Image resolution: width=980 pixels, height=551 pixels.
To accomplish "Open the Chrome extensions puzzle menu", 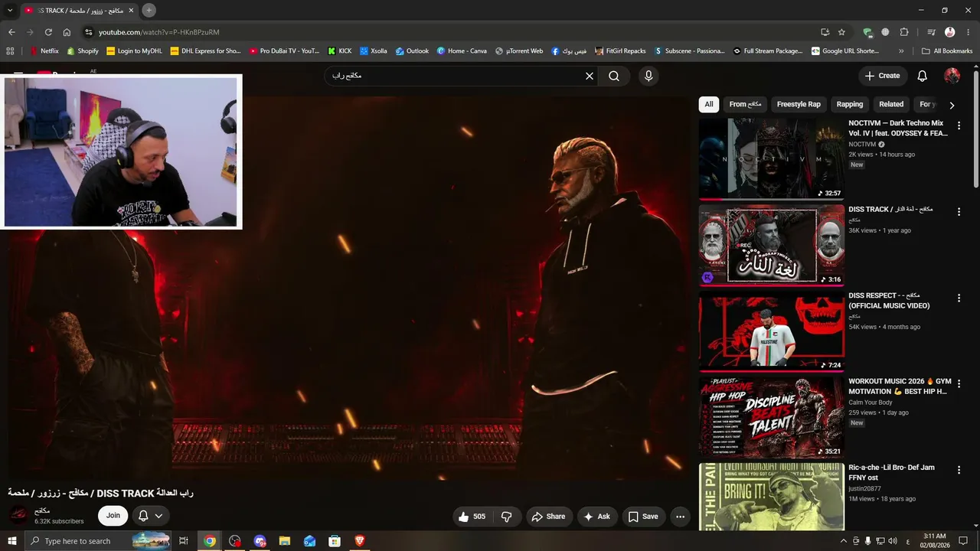I will (x=904, y=32).
